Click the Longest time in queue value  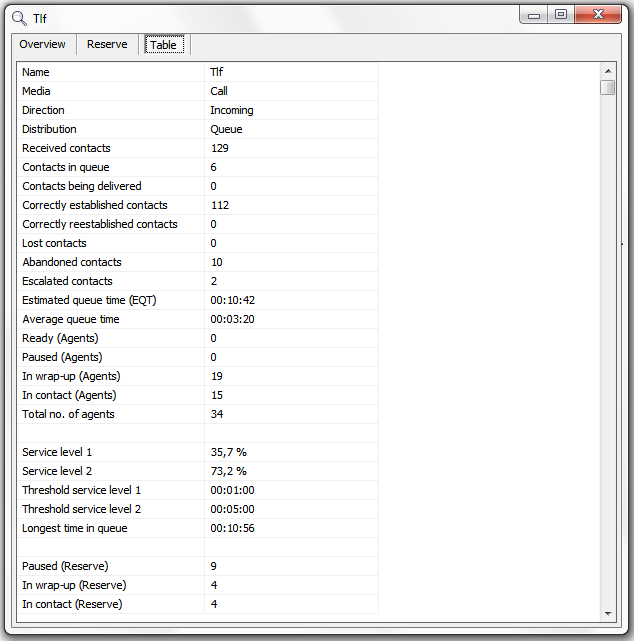coord(232,528)
